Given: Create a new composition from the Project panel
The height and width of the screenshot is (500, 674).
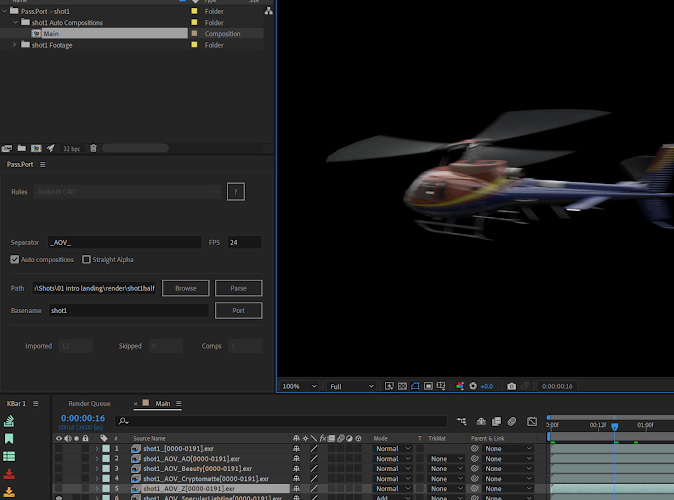Looking at the screenshot, I should point(36,148).
